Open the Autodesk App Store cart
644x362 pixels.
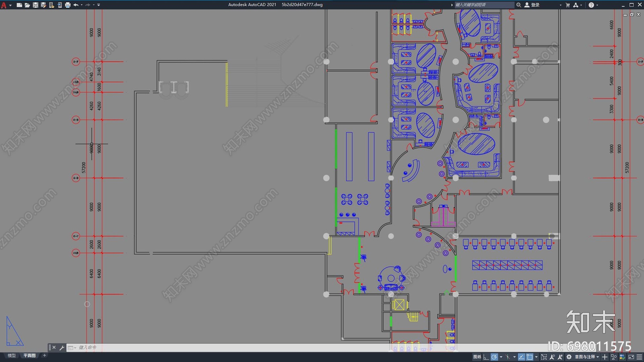pyautogui.click(x=568, y=5)
